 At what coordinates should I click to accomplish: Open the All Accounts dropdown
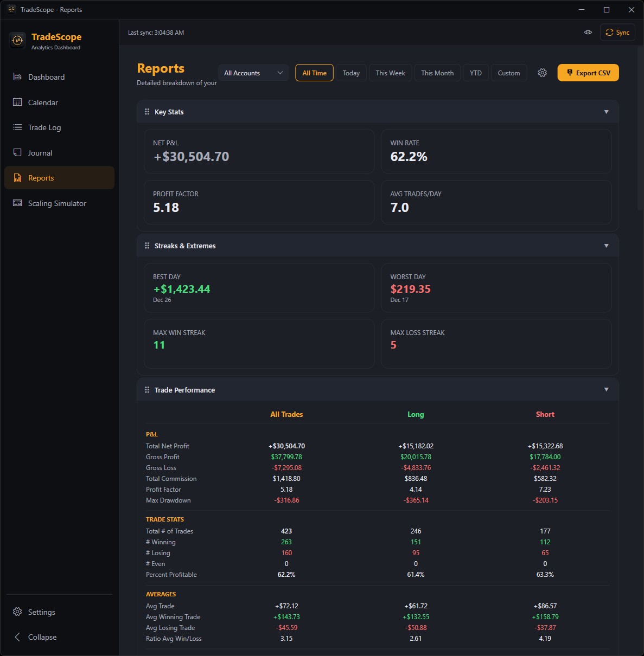click(253, 72)
